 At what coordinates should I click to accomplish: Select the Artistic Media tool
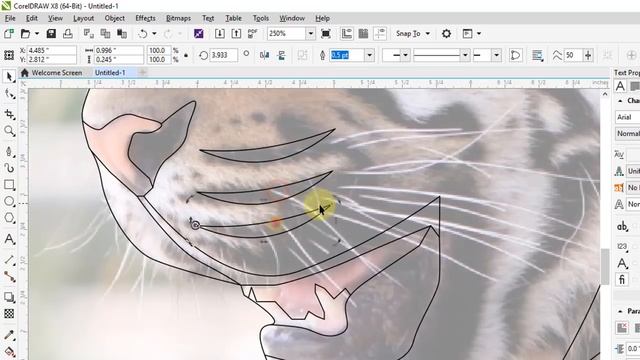pyautogui.click(x=9, y=168)
